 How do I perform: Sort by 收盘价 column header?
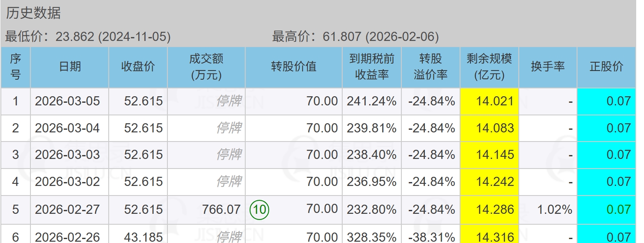click(138, 67)
